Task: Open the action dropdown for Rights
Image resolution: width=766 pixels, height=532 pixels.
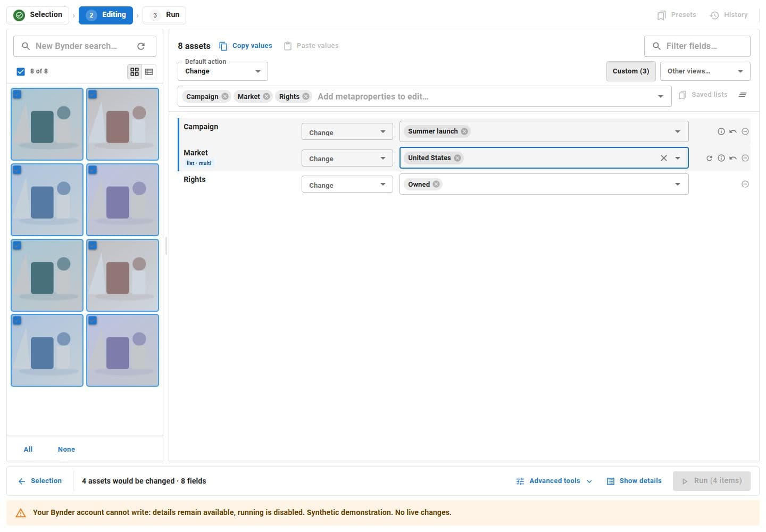Action: (x=347, y=185)
